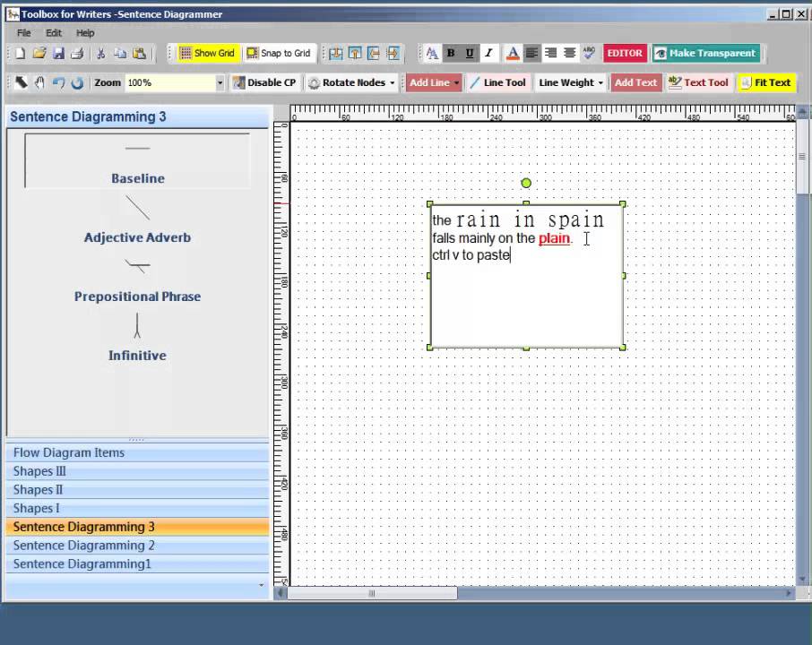Select the Baseline diagram element
The height and width of the screenshot is (645, 812).
(138, 161)
